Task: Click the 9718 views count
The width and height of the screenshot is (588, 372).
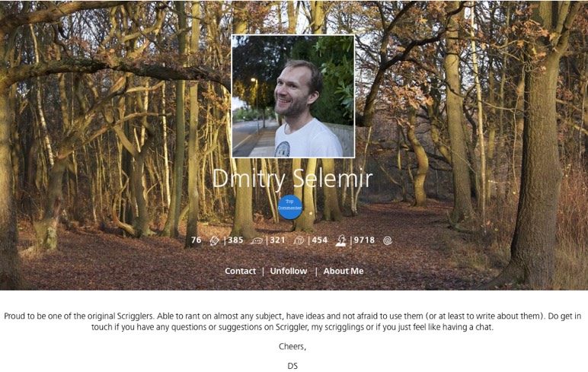Action: click(364, 240)
